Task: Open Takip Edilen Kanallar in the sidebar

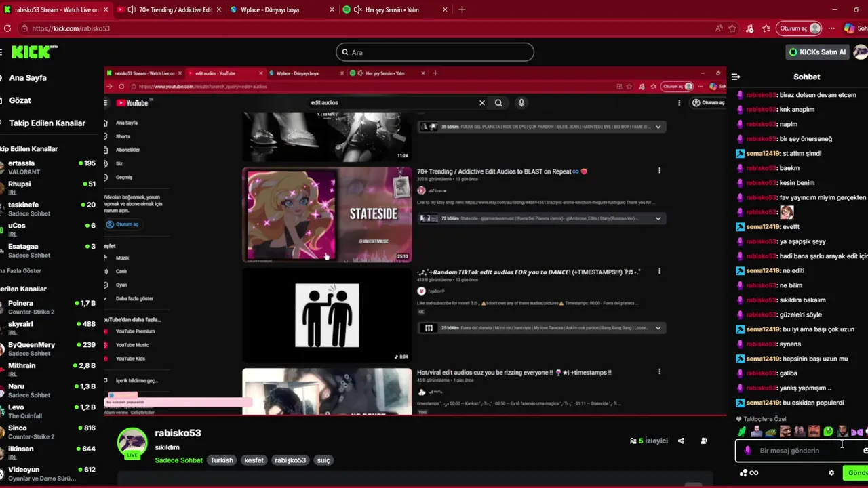Action: click(x=47, y=123)
